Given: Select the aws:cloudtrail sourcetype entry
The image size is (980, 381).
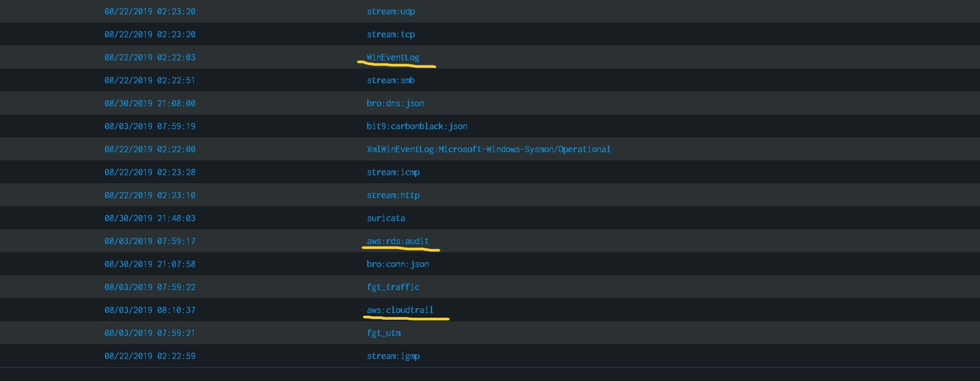Looking at the screenshot, I should 400,310.
